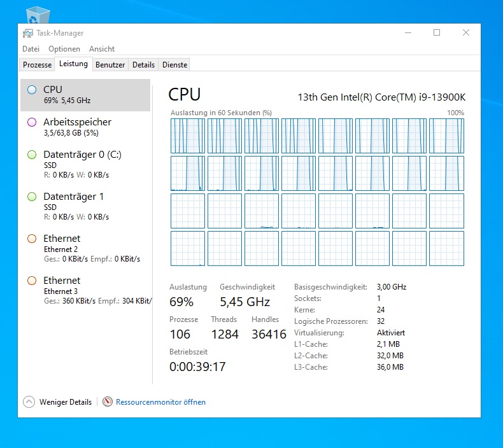Click the orange Ethernet 2 circle icon
The image size is (503, 448).
click(x=32, y=239)
